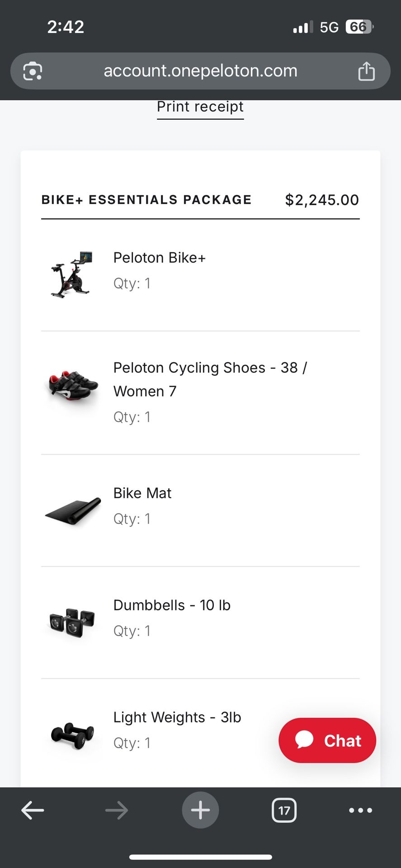
Task: Tap the Light Weights product image
Action: [72, 735]
